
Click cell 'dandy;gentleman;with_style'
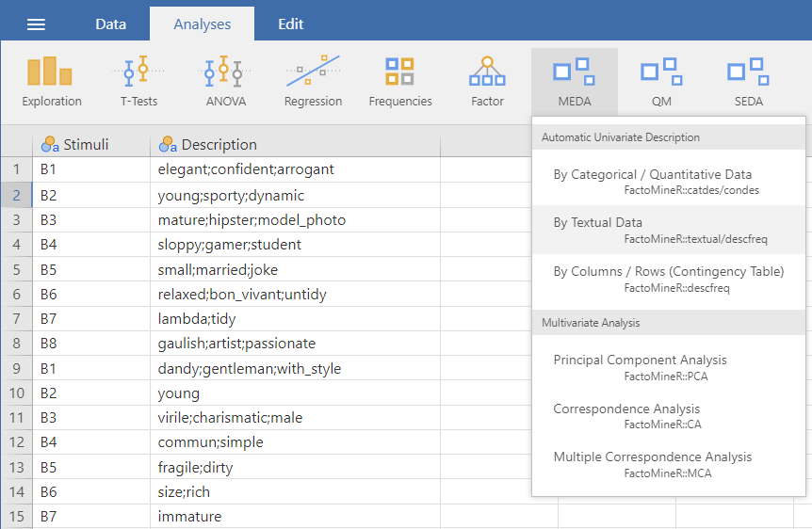pos(295,369)
